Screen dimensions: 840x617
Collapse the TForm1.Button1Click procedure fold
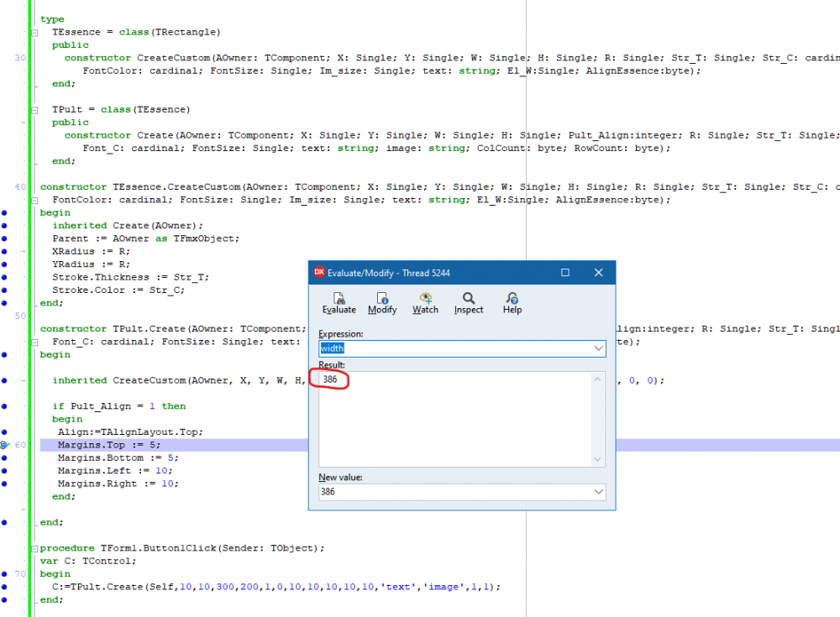point(34,548)
